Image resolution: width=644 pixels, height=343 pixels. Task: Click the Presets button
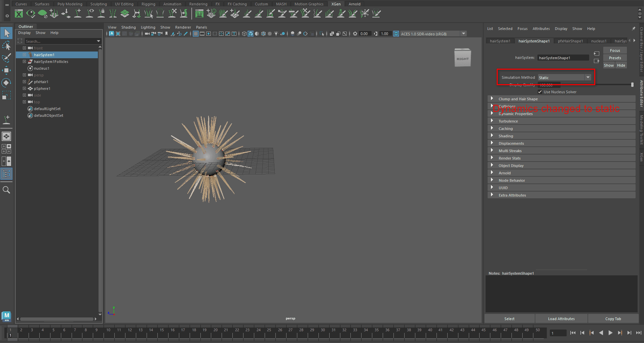coord(615,58)
